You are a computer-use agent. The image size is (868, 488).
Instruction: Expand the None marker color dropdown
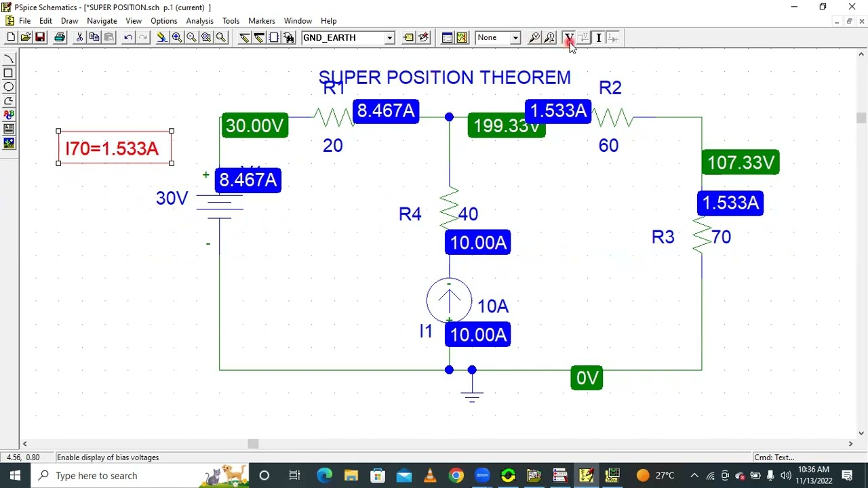click(x=515, y=38)
